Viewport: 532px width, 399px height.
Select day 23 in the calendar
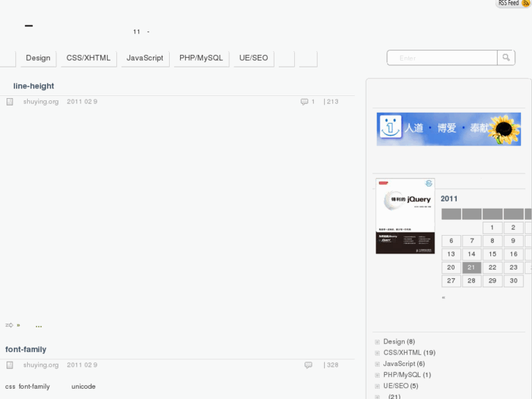click(513, 267)
